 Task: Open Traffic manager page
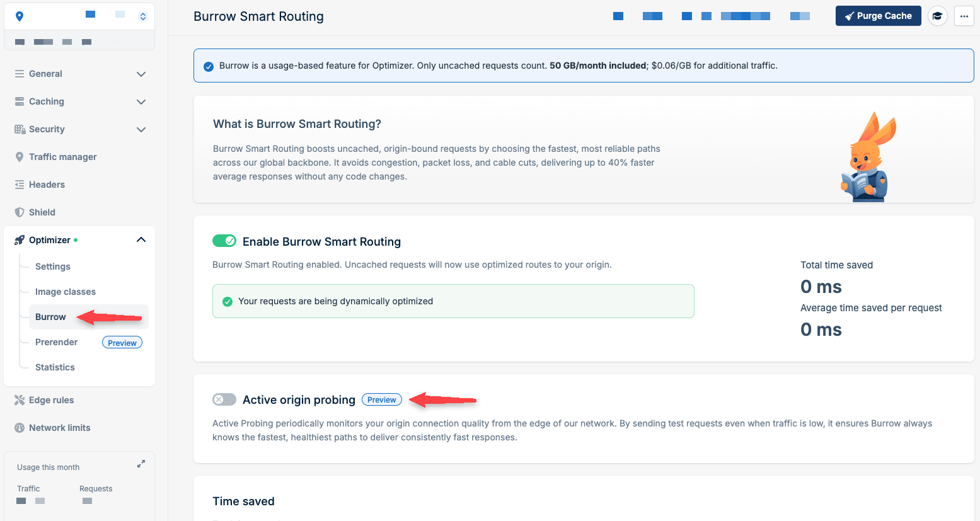tap(63, 157)
